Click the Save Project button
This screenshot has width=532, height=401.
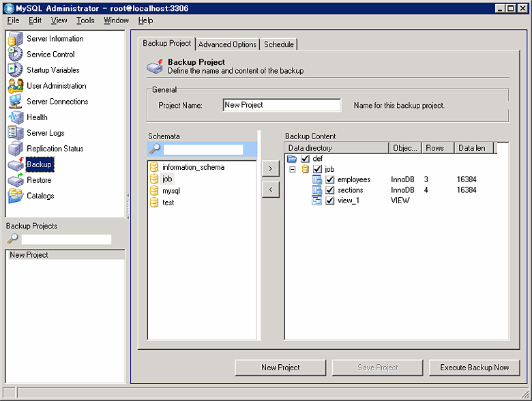point(378,368)
